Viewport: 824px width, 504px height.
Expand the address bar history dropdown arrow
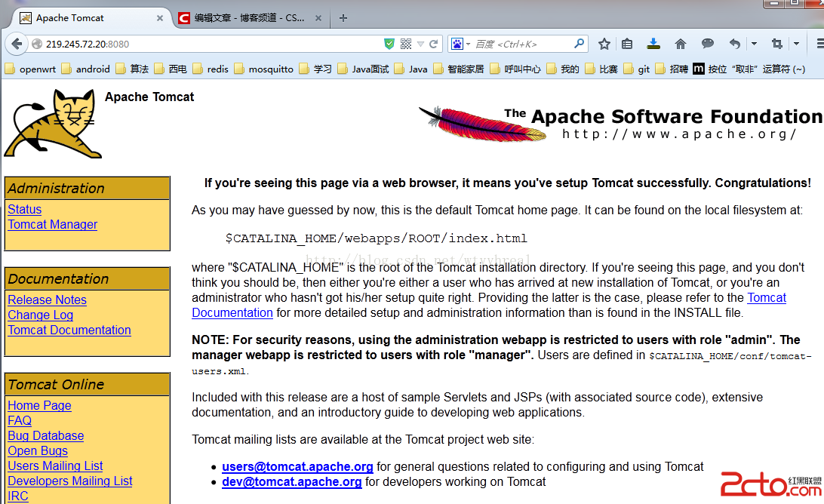[420, 45]
